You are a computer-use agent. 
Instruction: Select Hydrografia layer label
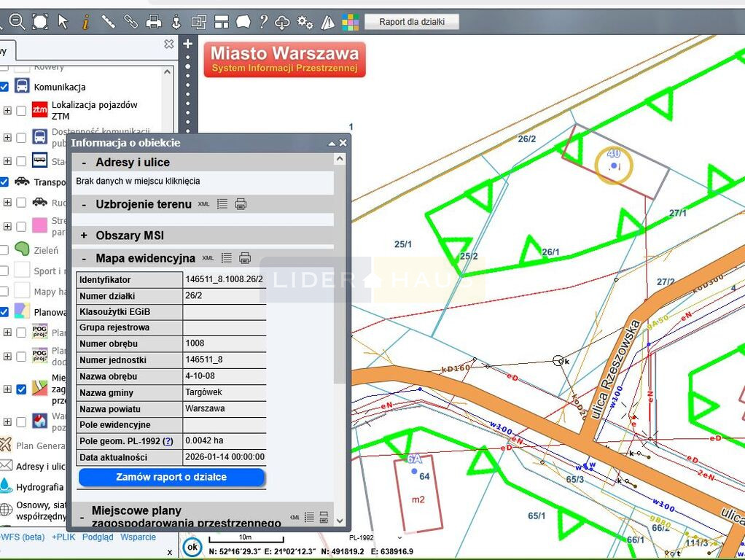pos(40,487)
